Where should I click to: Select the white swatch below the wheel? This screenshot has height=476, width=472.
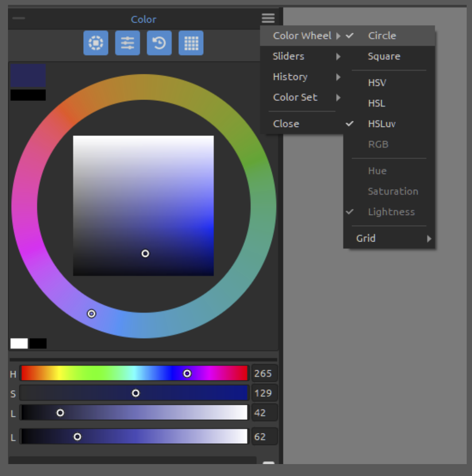pyautogui.click(x=19, y=343)
